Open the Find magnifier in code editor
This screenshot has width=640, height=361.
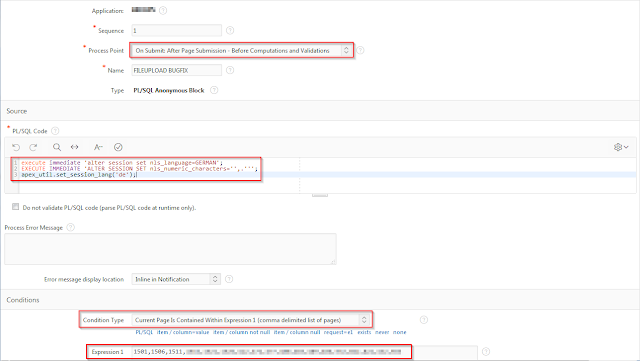point(57,147)
